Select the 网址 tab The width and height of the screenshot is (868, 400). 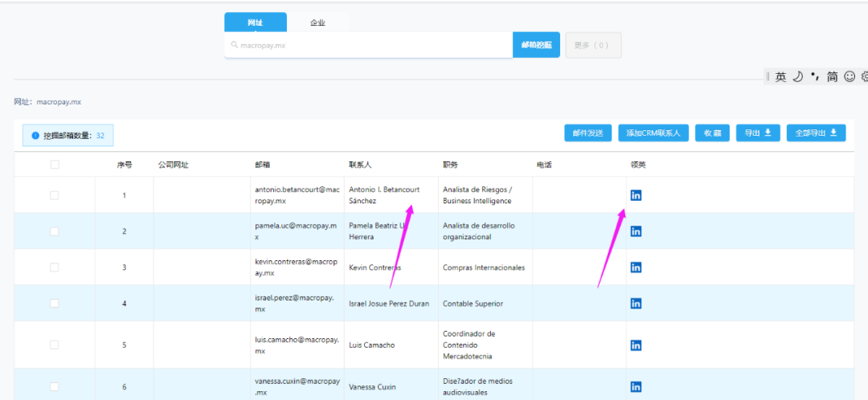(x=256, y=22)
